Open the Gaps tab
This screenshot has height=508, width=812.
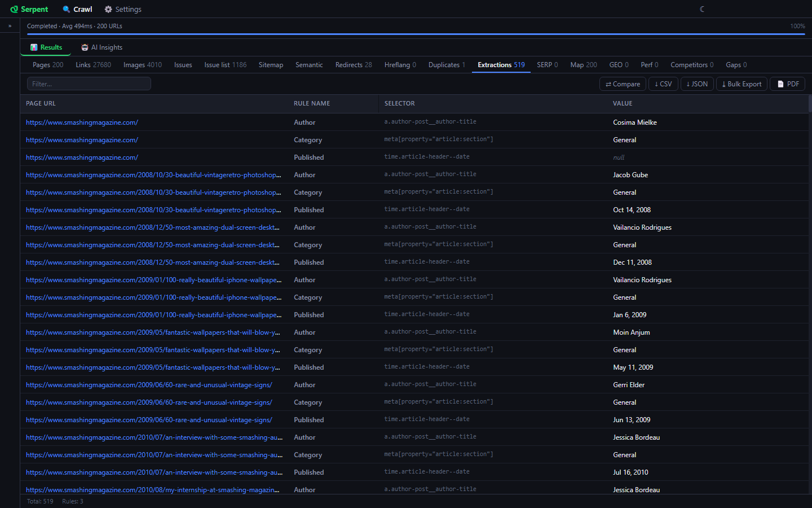click(x=736, y=65)
